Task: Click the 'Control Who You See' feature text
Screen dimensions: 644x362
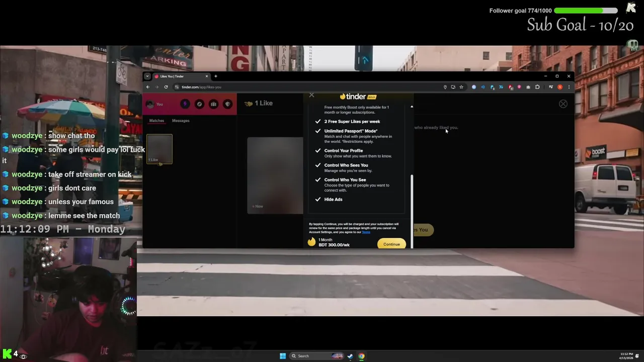Action: (345, 180)
